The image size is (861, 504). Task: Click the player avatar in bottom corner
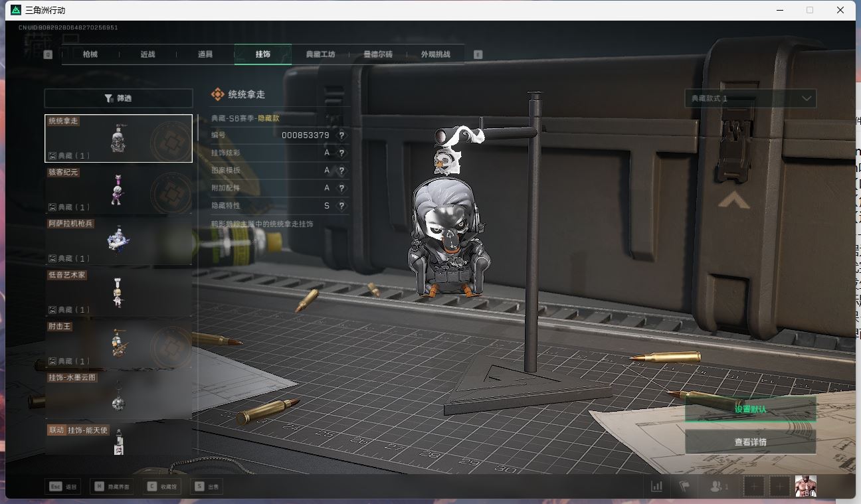click(806, 487)
